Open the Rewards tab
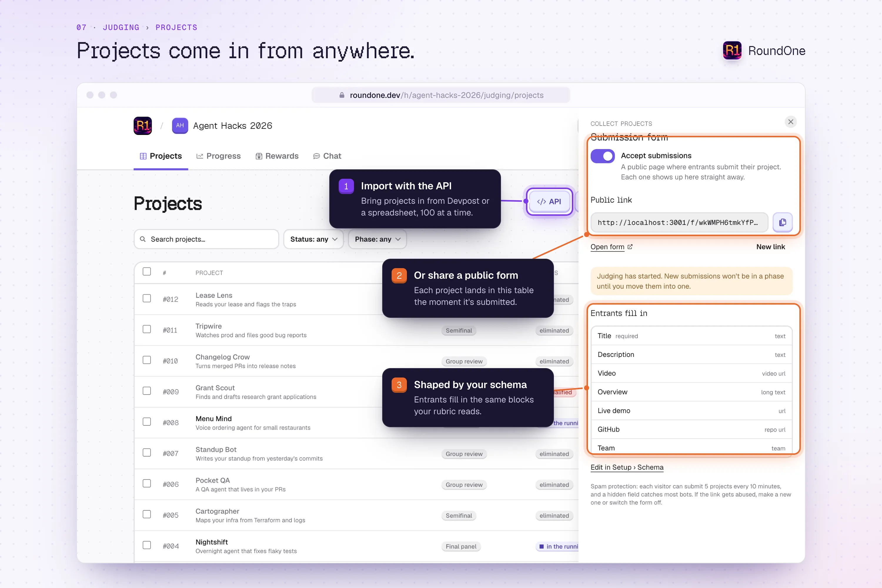This screenshot has width=882, height=588. (x=277, y=156)
